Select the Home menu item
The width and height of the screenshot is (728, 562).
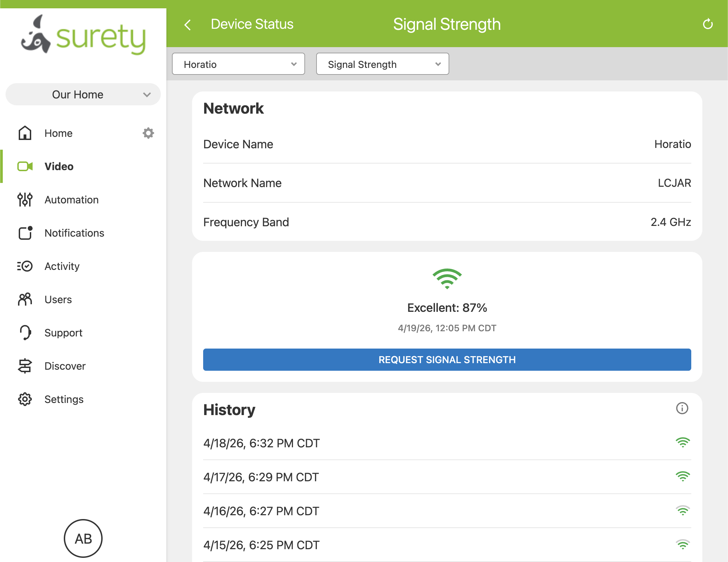click(58, 133)
